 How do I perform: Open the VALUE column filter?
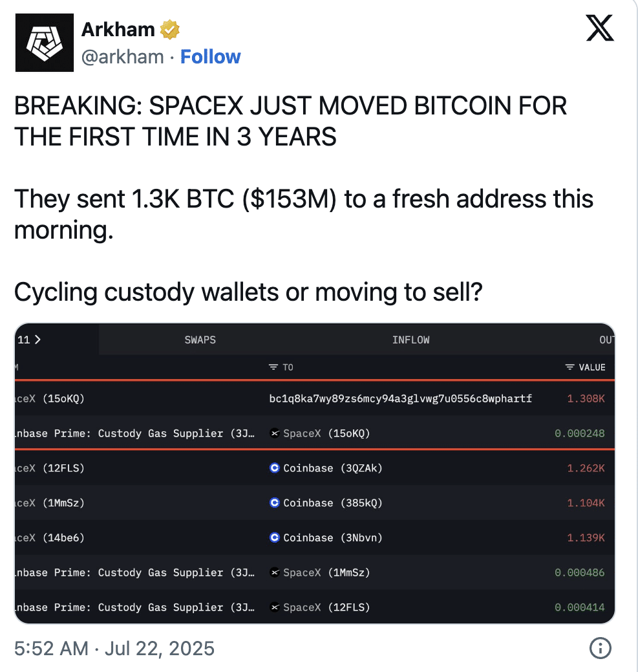point(569,367)
